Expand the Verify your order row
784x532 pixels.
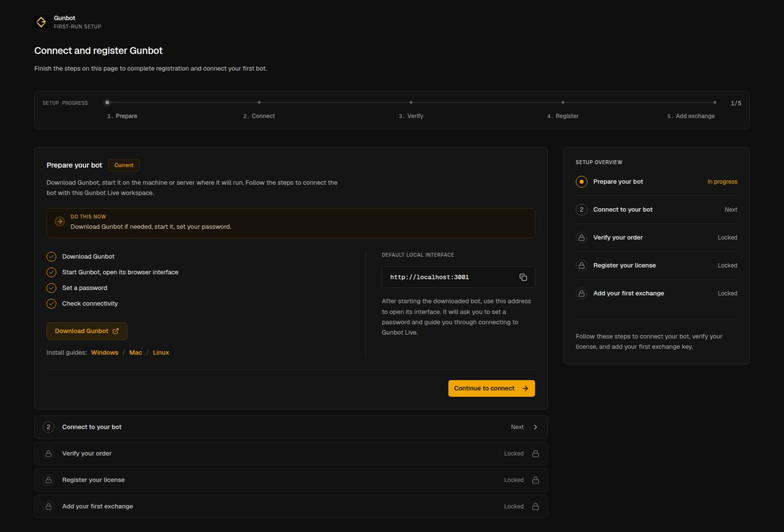click(x=291, y=454)
